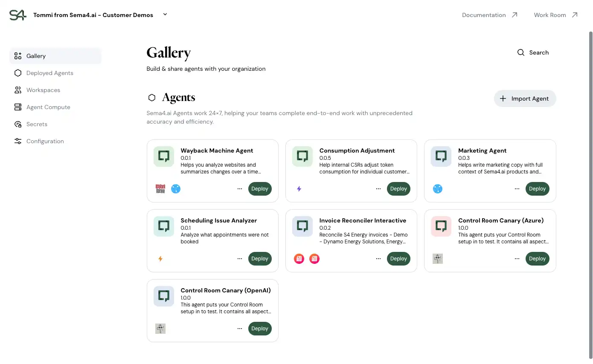Click the first invoice badge on Invoice Reconciler
Screen dimensions: 593x364
pyautogui.click(x=299, y=258)
